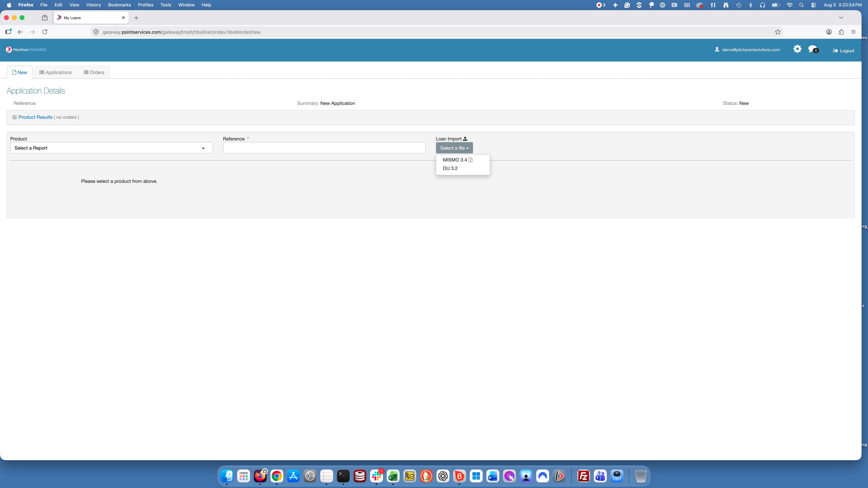The width and height of the screenshot is (868, 488).
Task: Open the chat messages bubble icon
Action: click(x=813, y=49)
